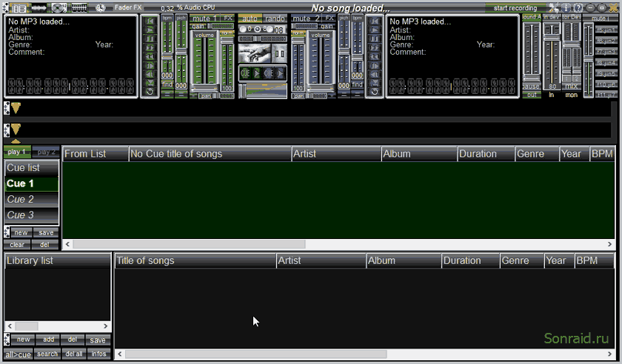Click search button in library
Screen dimensions: 622x364
pyautogui.click(x=47, y=354)
